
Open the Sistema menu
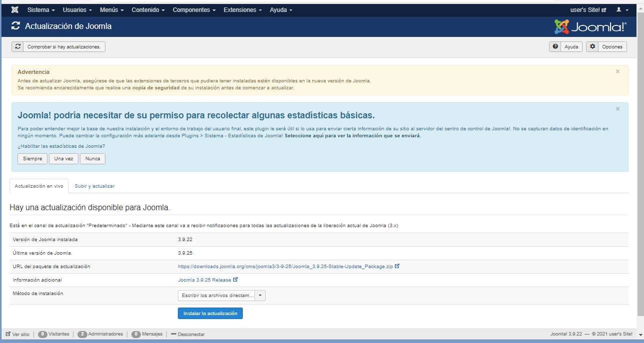coord(41,10)
